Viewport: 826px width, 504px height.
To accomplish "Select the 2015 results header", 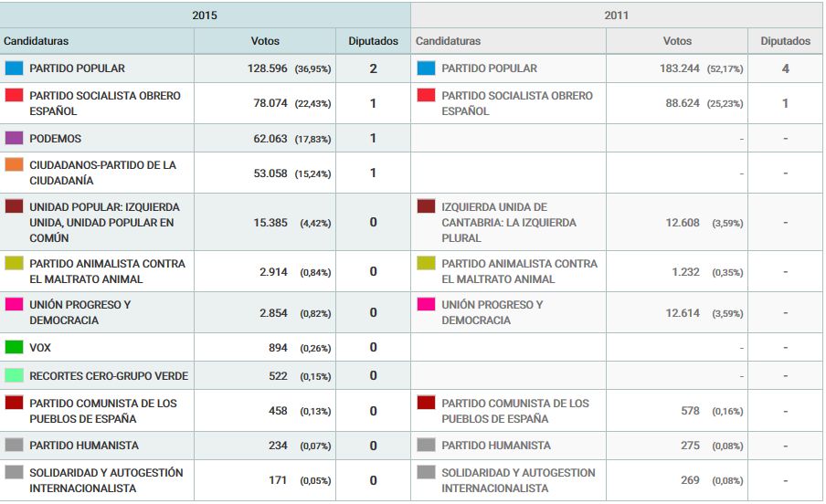I will 205,15.
